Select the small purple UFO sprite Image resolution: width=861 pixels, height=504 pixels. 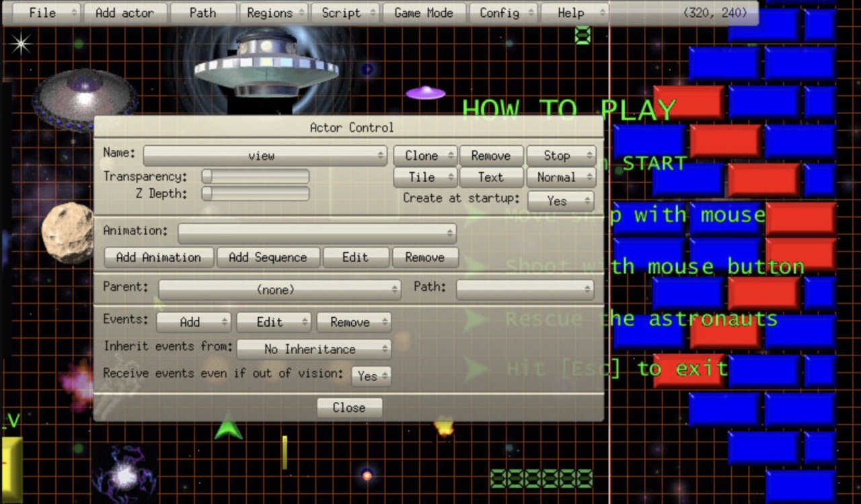pyautogui.click(x=425, y=93)
